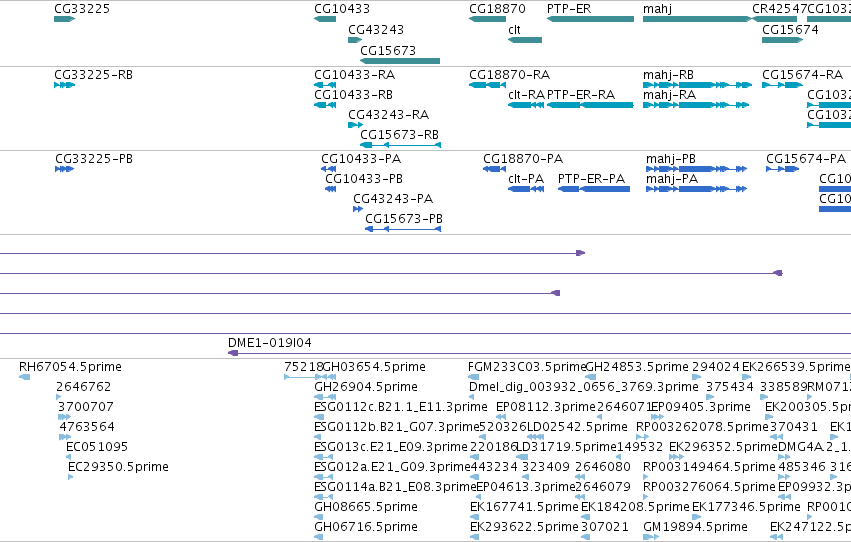Screen dimensions: 851x542
Task: Open the CG15674-PA protein label
Action: (806, 158)
